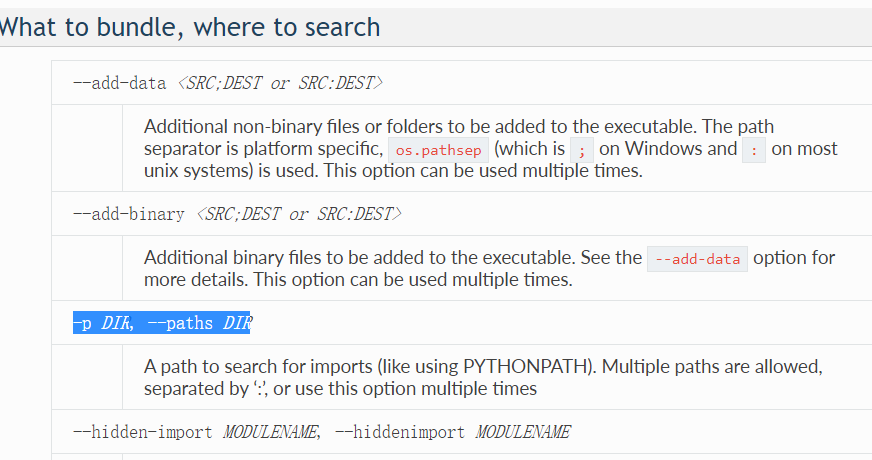872x460 pixels.
Task: Click the last MODULENAME argument after --hiddenimport
Action: coord(523,432)
